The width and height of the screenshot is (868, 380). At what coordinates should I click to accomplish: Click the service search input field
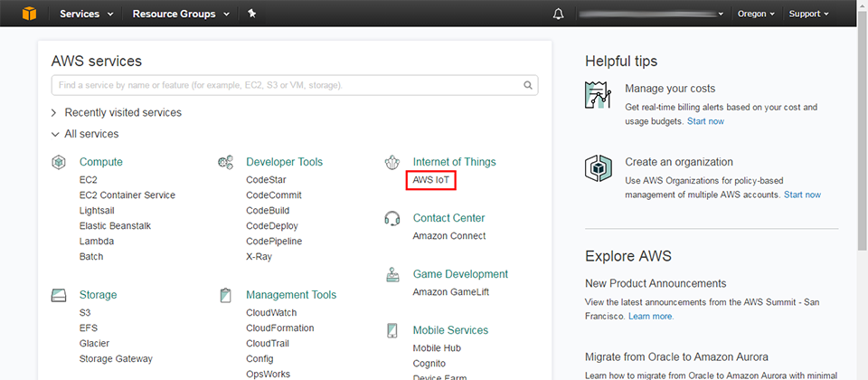tap(295, 85)
